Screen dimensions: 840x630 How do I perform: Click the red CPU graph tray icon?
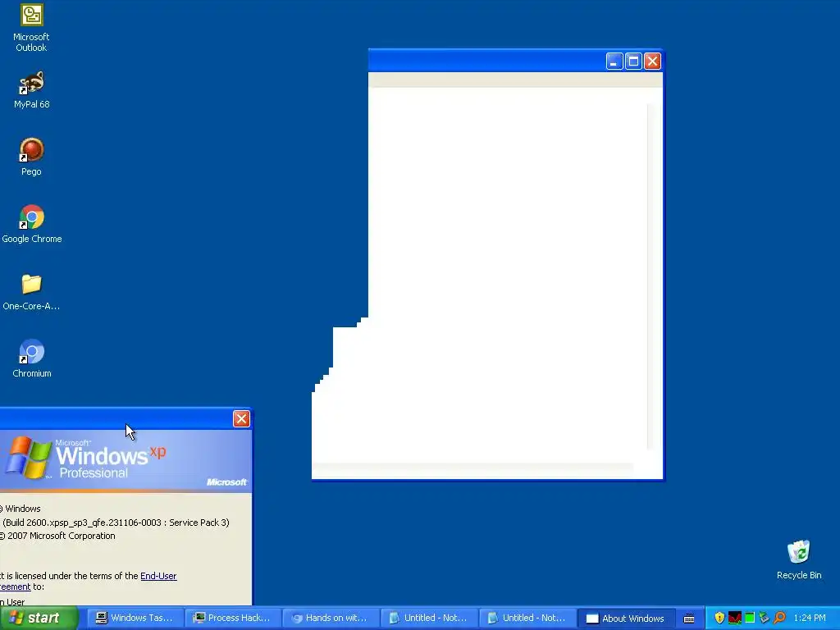coord(735,618)
